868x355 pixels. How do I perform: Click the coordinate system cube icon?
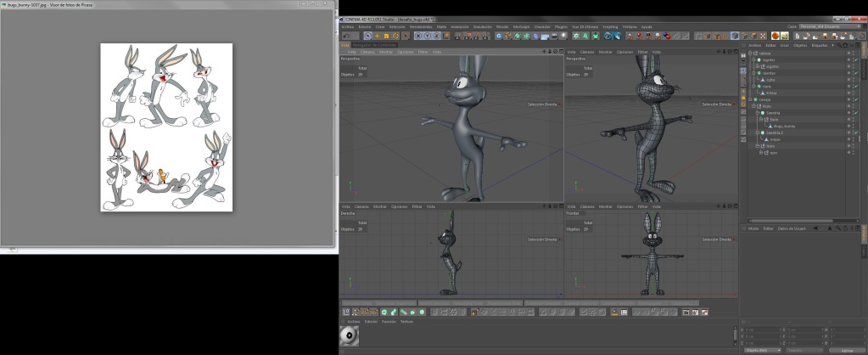click(445, 36)
